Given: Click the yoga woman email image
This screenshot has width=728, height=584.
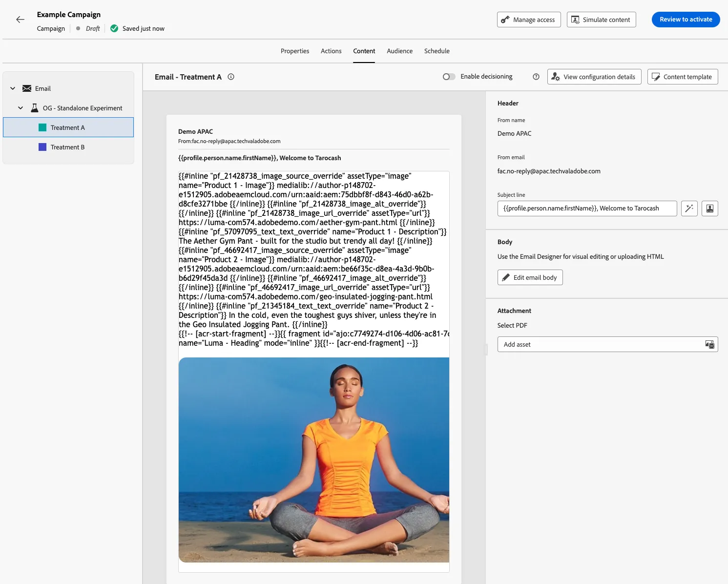Looking at the screenshot, I should pyautogui.click(x=314, y=460).
